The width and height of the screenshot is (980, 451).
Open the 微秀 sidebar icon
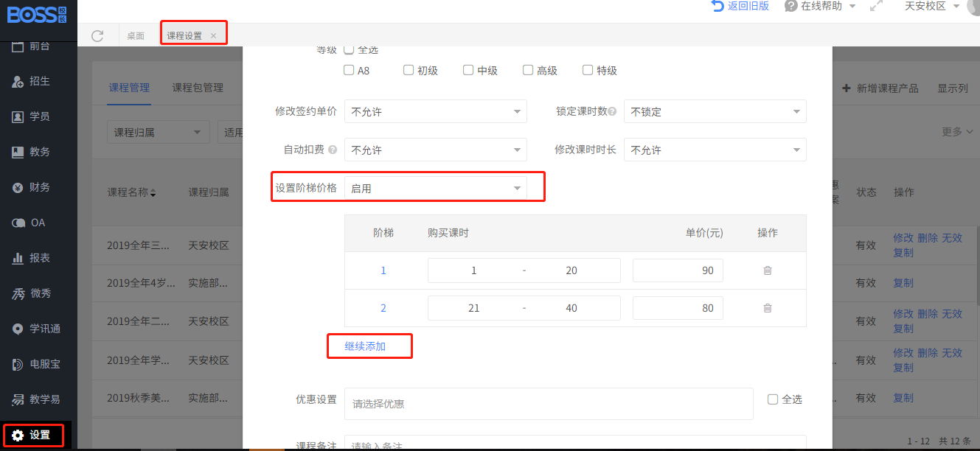(18, 293)
